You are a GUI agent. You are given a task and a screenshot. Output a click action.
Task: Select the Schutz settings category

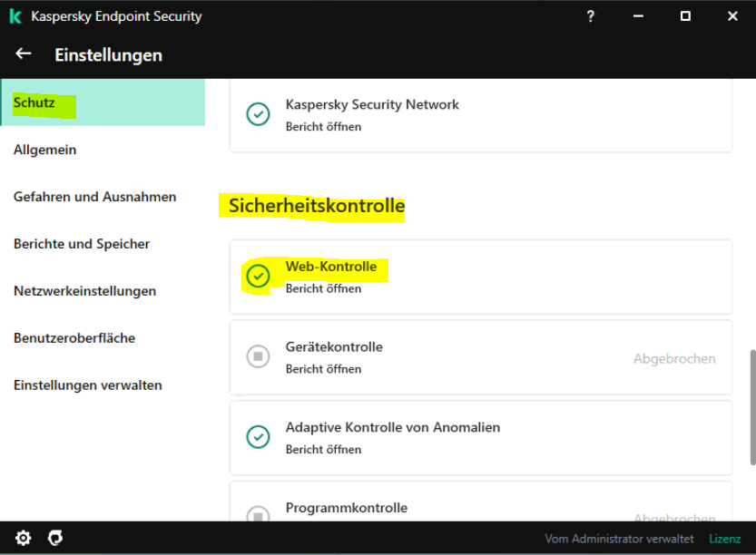(x=34, y=102)
